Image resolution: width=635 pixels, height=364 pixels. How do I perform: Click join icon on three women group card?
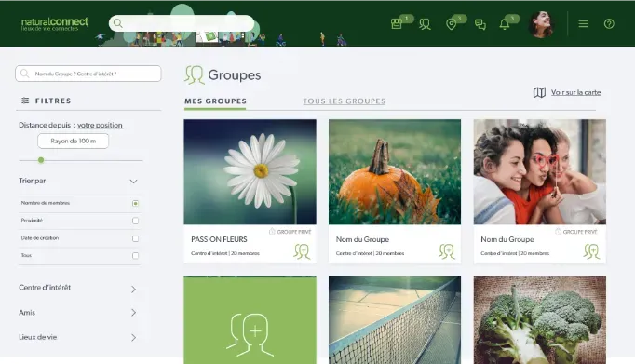pos(591,251)
